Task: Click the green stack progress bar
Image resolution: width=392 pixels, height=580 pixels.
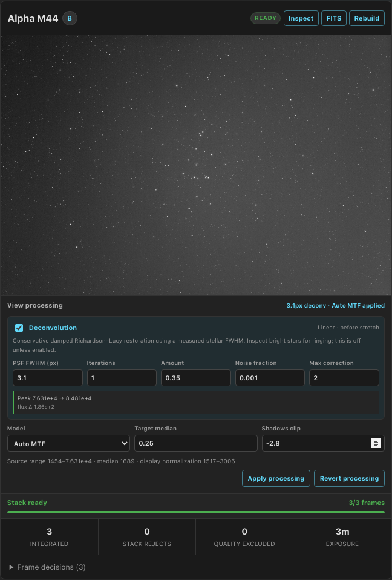Action: pyautogui.click(x=196, y=512)
